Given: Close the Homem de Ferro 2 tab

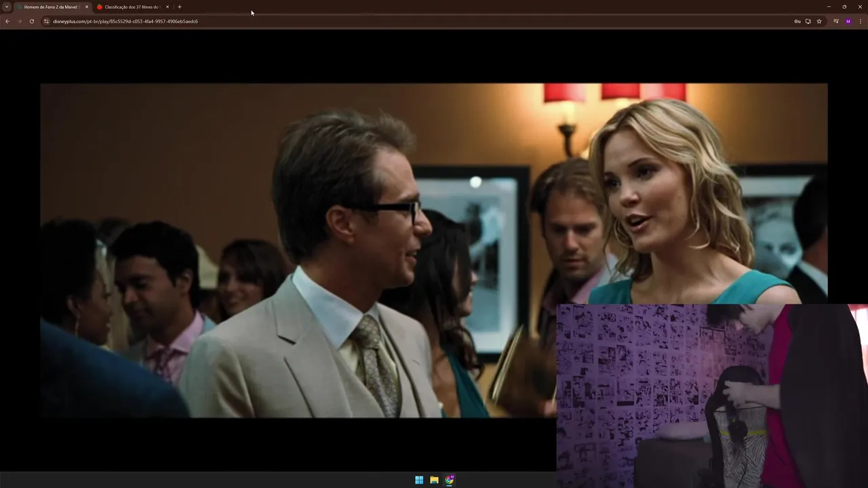Looking at the screenshot, I should point(87,7).
